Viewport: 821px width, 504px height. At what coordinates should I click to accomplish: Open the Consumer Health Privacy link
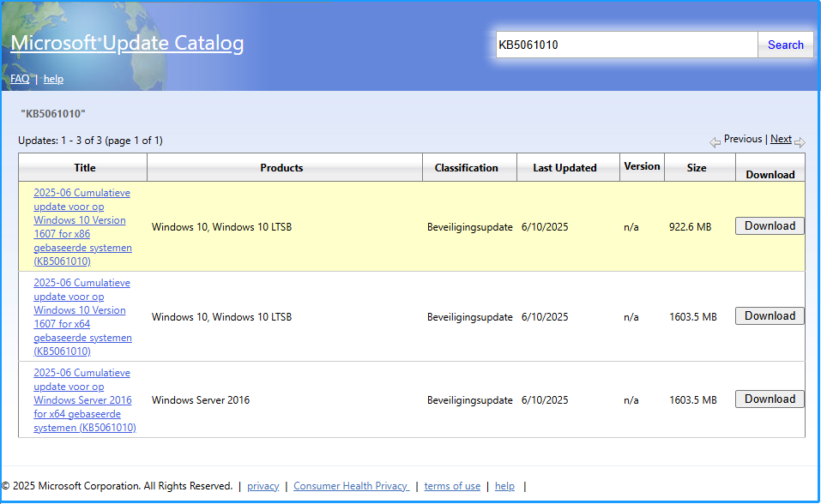351,486
